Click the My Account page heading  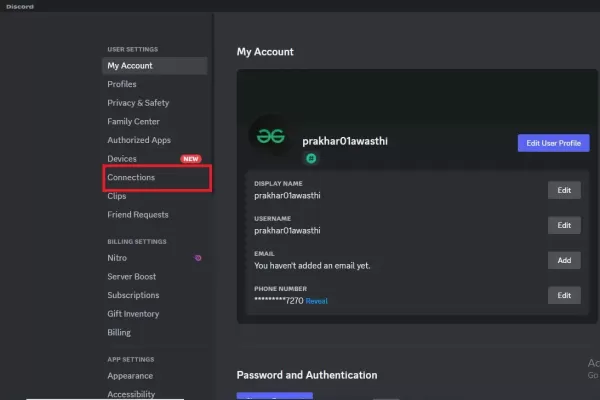[265, 52]
